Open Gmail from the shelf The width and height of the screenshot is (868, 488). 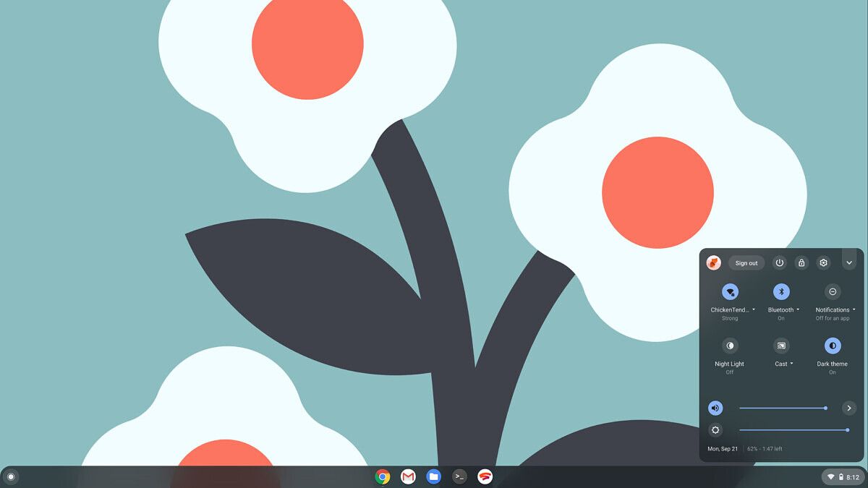point(409,477)
